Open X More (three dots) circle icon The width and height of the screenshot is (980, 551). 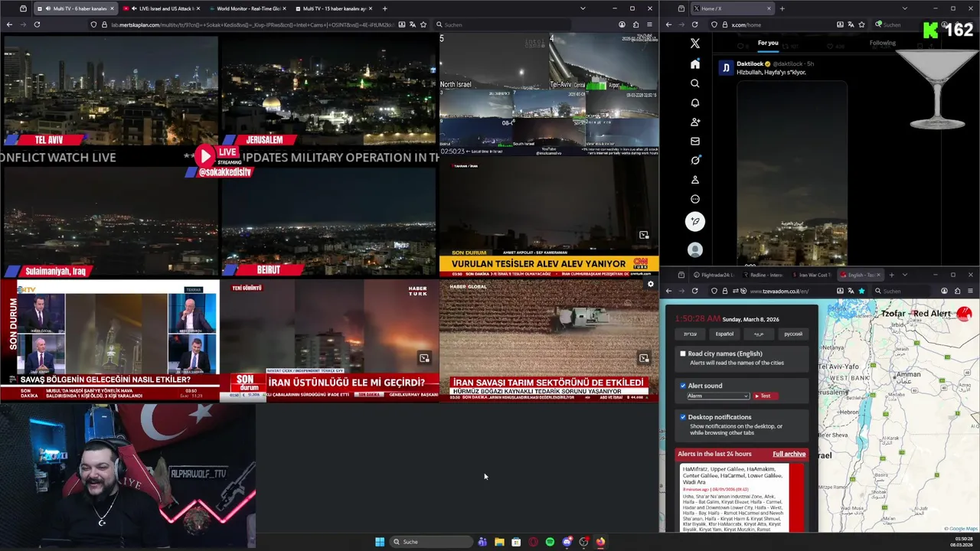[695, 199]
